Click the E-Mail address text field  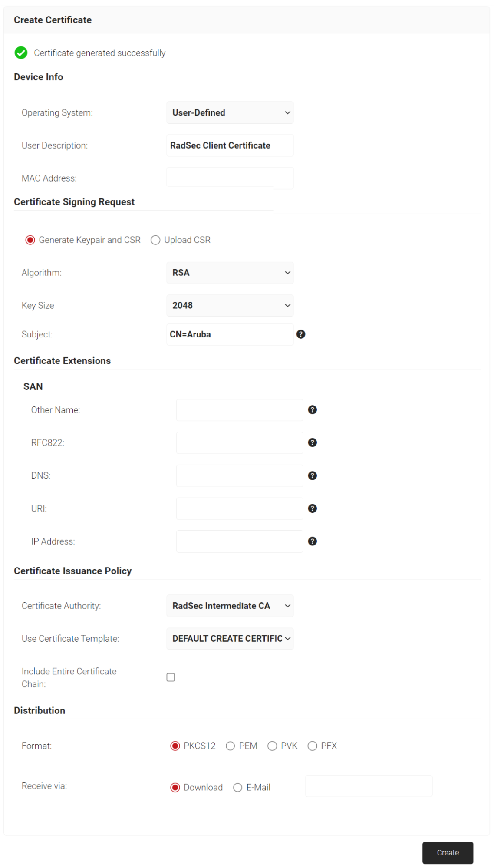tap(369, 786)
